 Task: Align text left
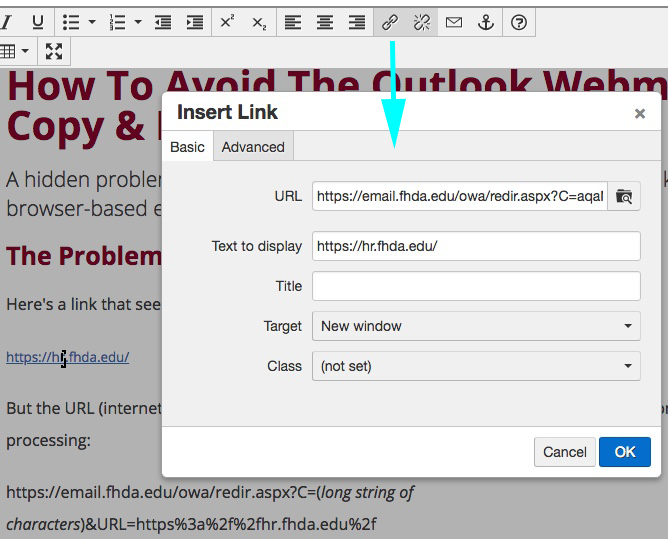[293, 22]
